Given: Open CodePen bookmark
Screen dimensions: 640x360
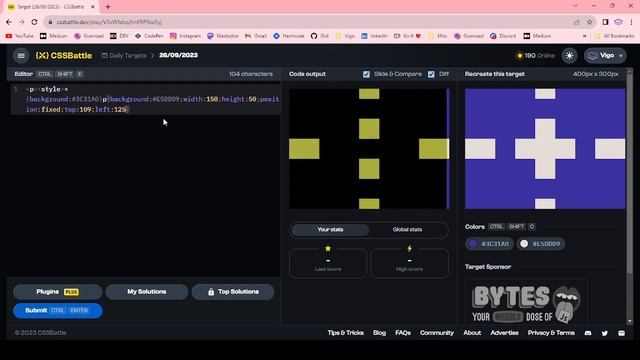Looking at the screenshot, I should point(149,36).
